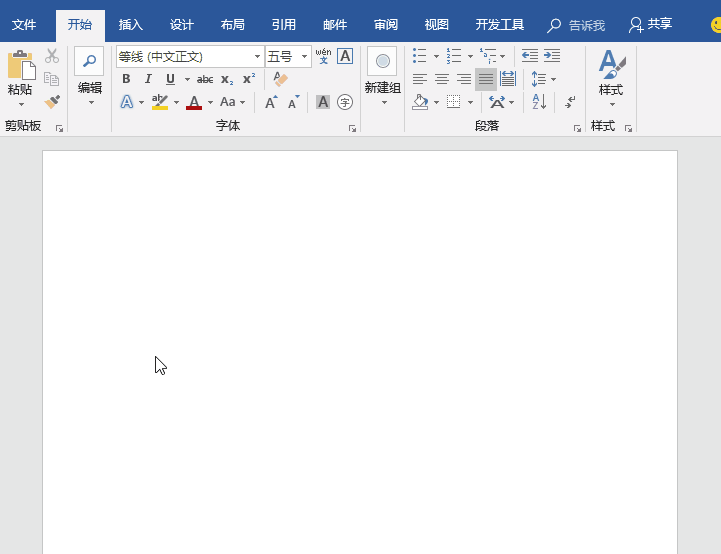This screenshot has height=554, width=721.
Task: Switch to the 布局 tab
Action: pos(233,25)
